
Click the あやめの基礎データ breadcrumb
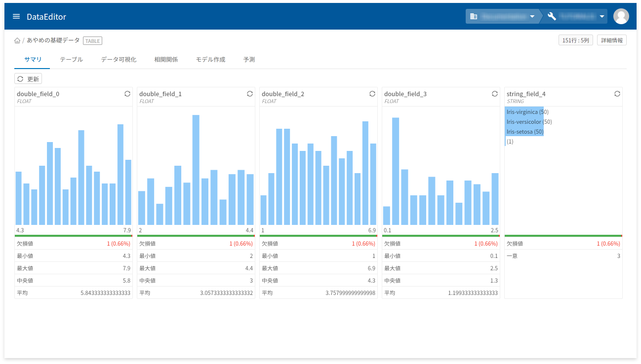tap(53, 40)
